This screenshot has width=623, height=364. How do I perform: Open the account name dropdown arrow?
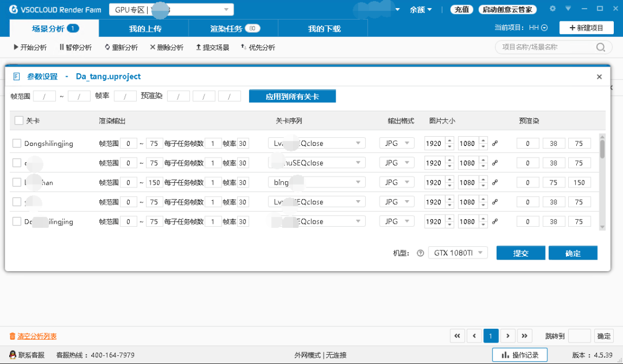[x=397, y=10]
